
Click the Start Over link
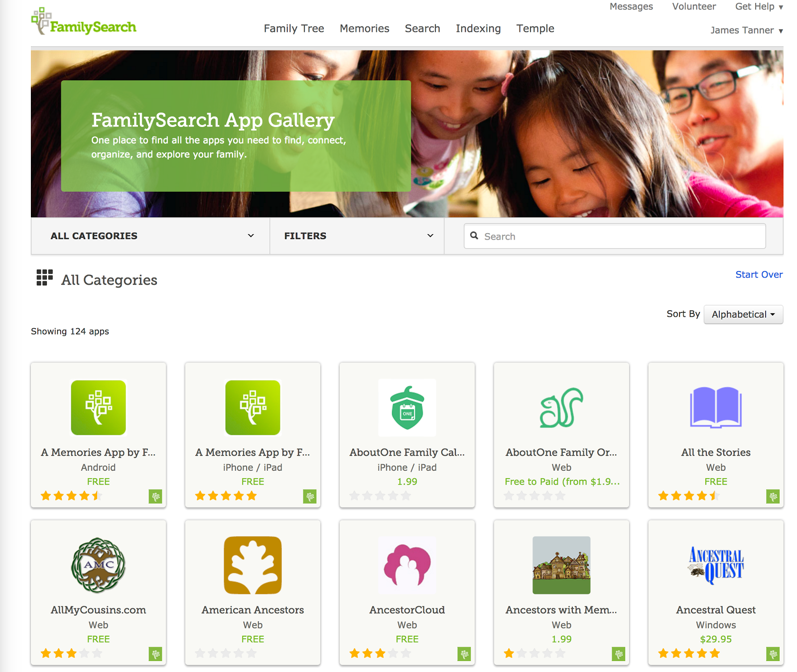[x=759, y=274]
